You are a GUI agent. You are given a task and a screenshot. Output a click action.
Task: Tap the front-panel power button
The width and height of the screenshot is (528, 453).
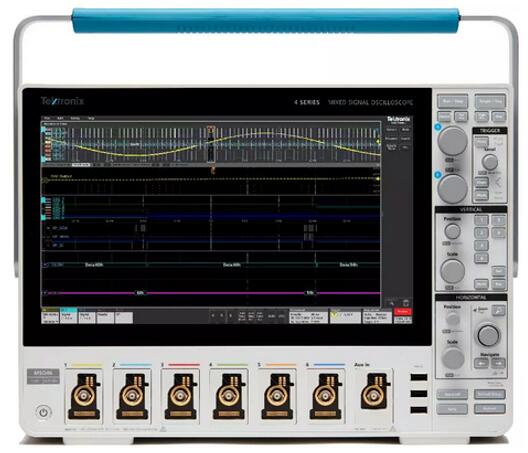point(43,412)
